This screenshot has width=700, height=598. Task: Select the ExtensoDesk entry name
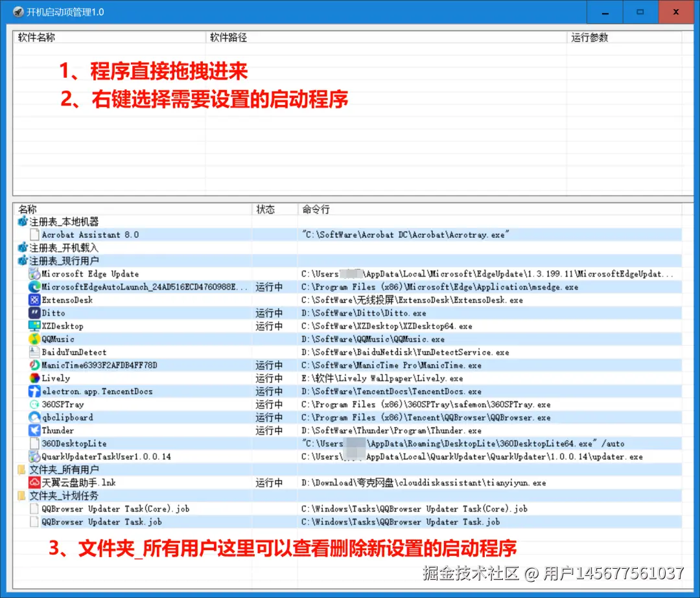click(x=67, y=300)
